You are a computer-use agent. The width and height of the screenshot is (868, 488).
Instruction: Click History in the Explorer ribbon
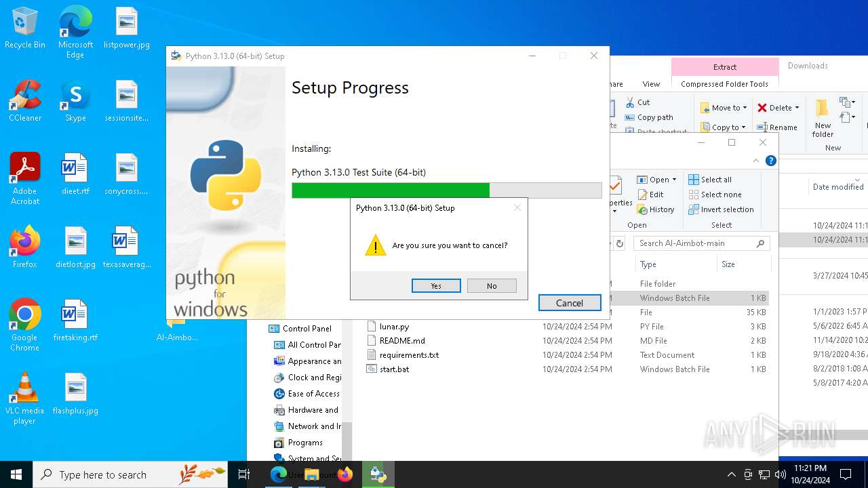pyautogui.click(x=656, y=209)
